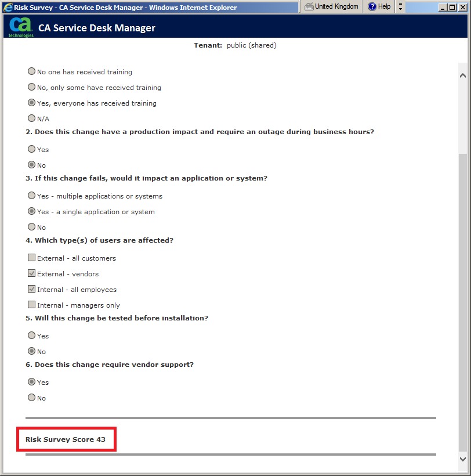This screenshot has height=476, width=471.
Task: Open Help via the question mark icon
Action: pyautogui.click(x=372, y=7)
